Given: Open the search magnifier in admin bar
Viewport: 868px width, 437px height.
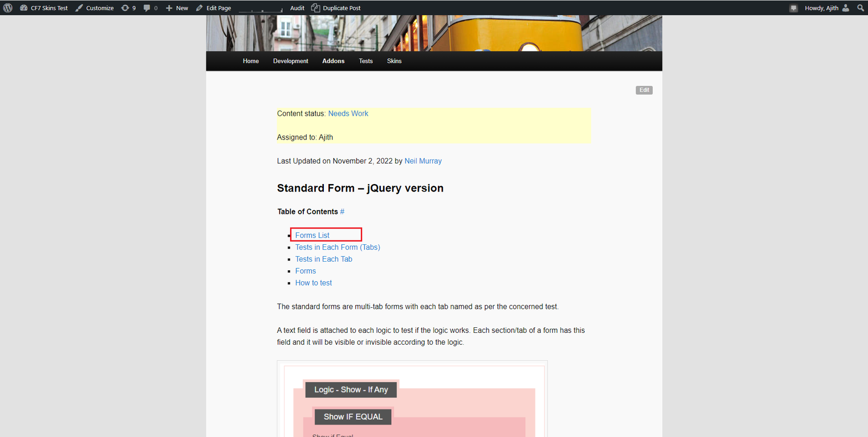Looking at the screenshot, I should (x=860, y=8).
